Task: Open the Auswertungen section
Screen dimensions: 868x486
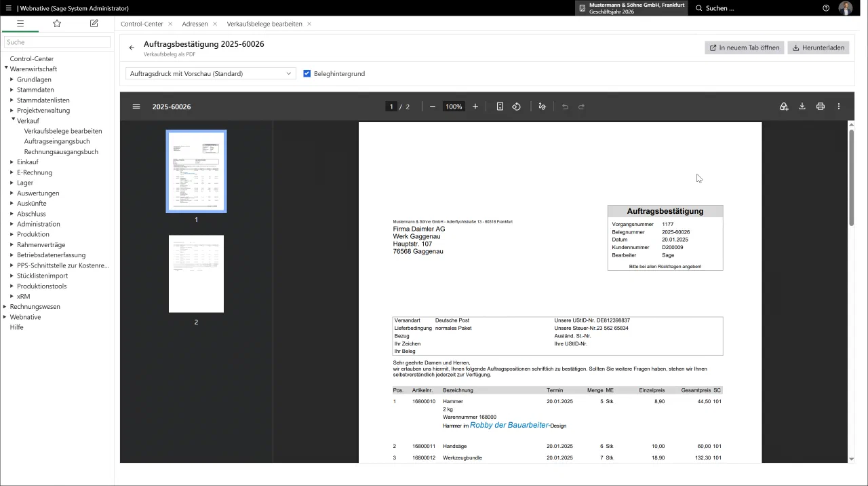Action: point(38,193)
